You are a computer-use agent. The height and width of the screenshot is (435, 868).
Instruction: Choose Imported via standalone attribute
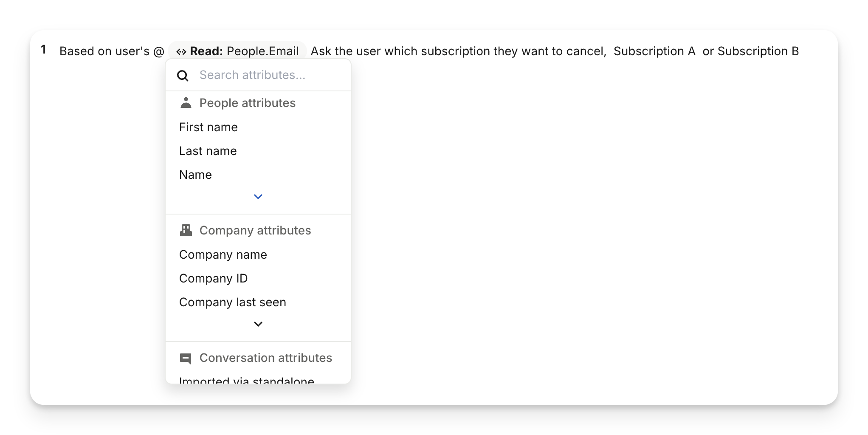pos(246,380)
